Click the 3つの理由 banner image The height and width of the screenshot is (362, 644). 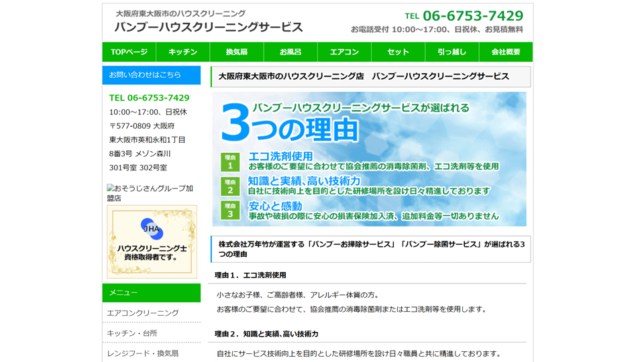[369, 160]
